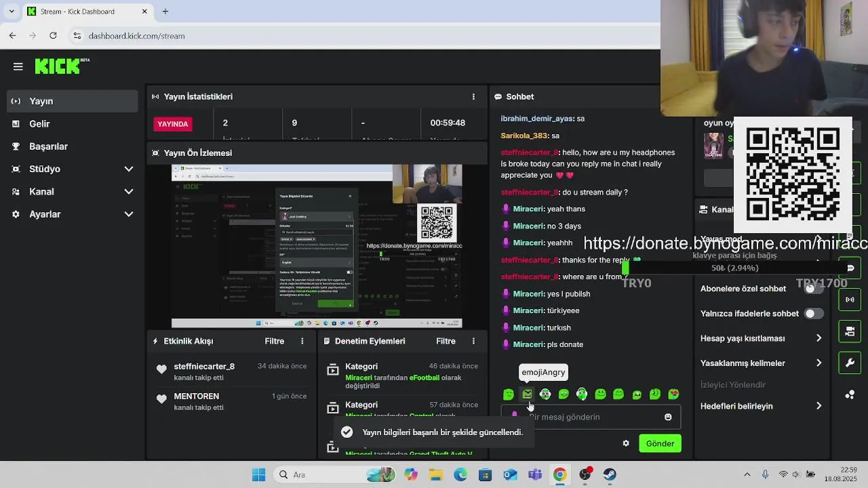Click the donation goal progress bar
The width and height of the screenshot is (868, 488).
[734, 268]
